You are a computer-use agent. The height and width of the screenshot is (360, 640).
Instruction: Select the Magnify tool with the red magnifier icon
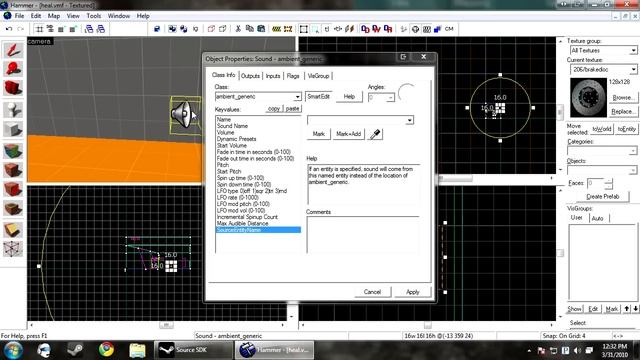pos(13,69)
